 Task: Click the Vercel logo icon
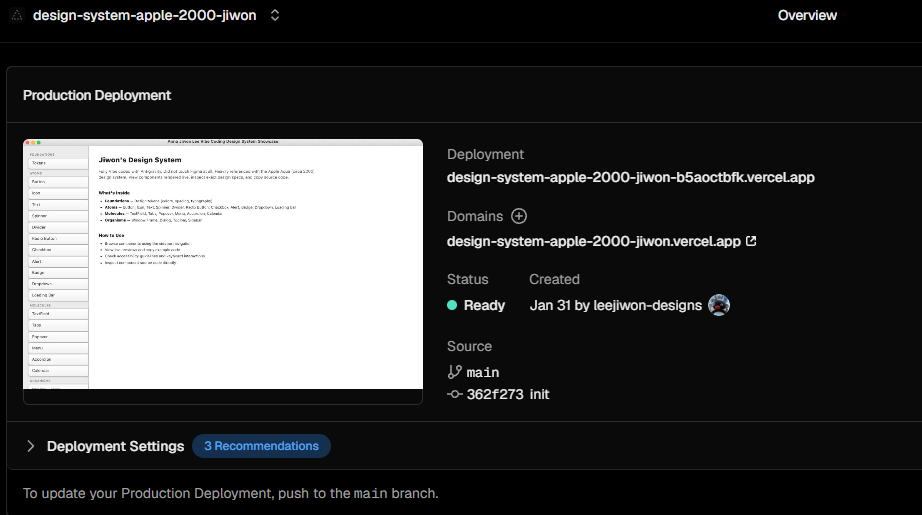pyautogui.click(x=17, y=15)
